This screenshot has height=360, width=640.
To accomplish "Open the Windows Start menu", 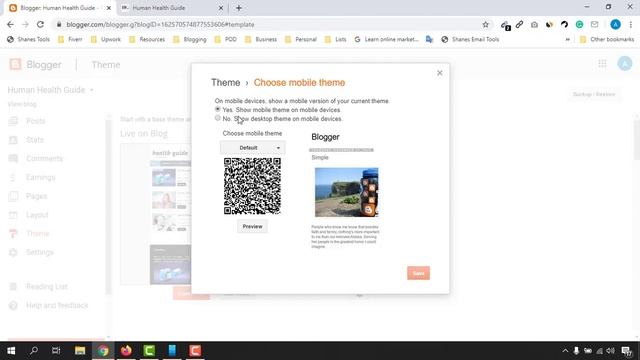I will pyautogui.click(x=11, y=351).
